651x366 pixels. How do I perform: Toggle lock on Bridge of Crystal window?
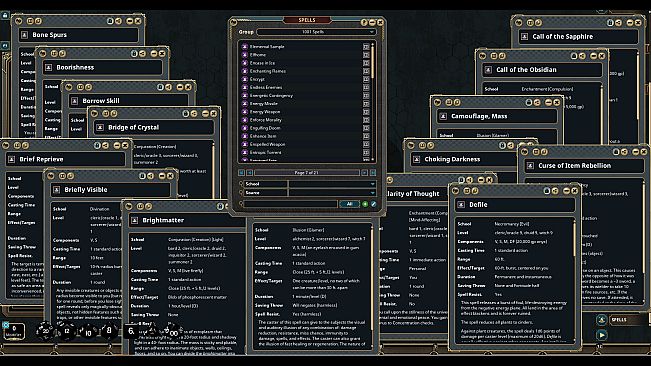tap(186, 113)
